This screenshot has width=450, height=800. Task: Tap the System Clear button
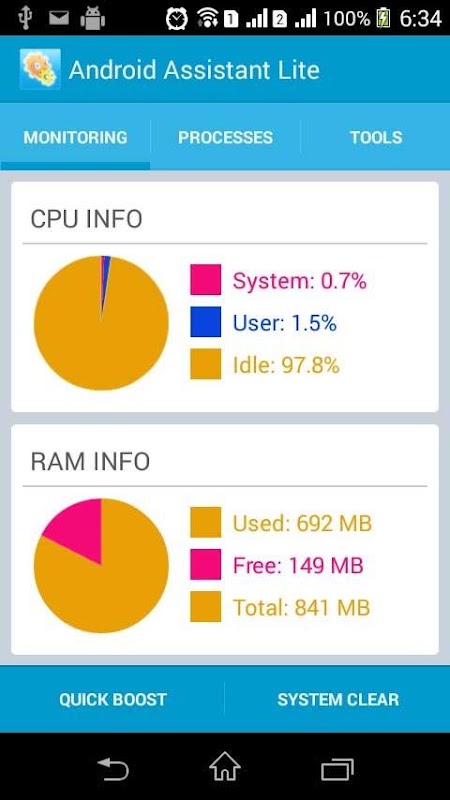coord(338,699)
